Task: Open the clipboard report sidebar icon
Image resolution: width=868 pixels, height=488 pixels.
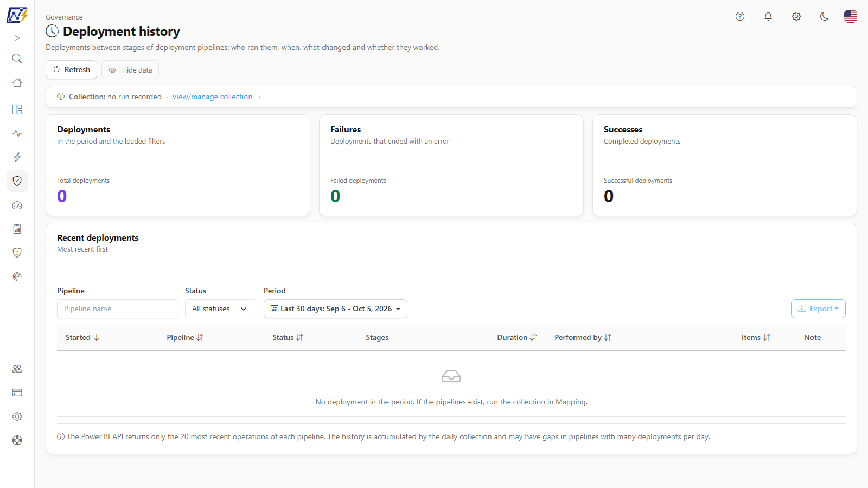Action: [x=17, y=229]
